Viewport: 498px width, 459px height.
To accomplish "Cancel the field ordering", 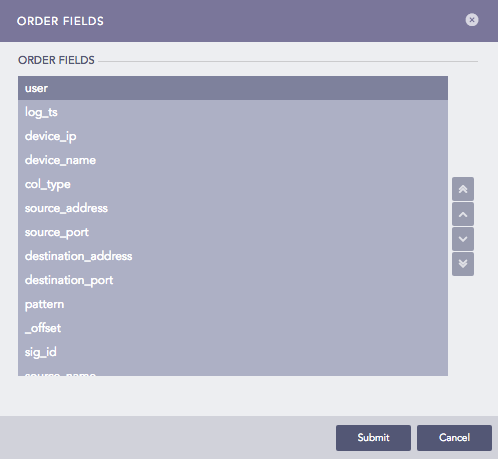I will [454, 438].
